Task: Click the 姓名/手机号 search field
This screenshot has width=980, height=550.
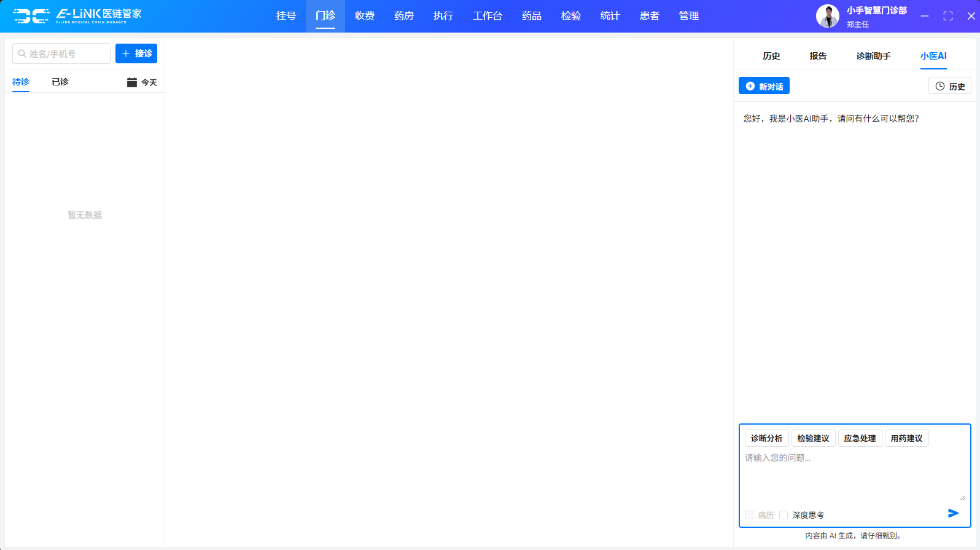Action: coord(61,53)
